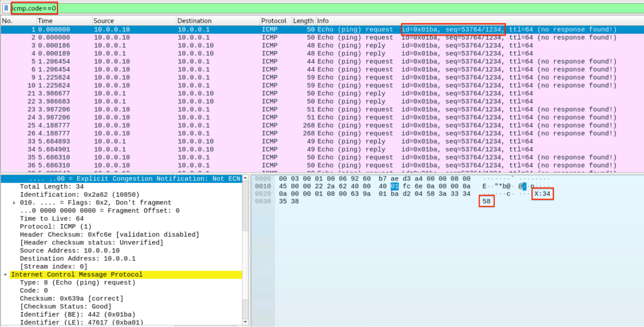This screenshot has height=327, width=644.
Task: Sort packets by the Protocol column
Action: pos(274,20)
